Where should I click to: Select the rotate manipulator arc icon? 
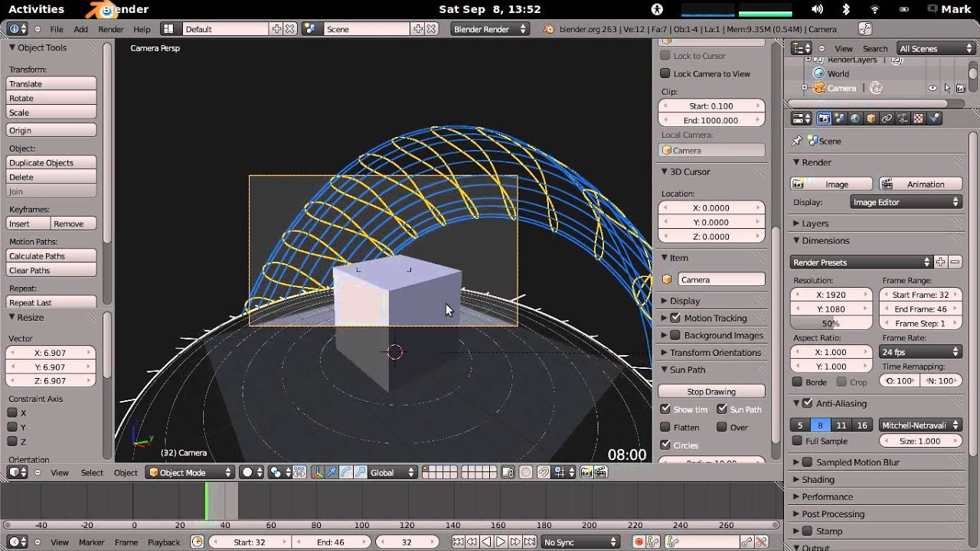[x=345, y=472]
